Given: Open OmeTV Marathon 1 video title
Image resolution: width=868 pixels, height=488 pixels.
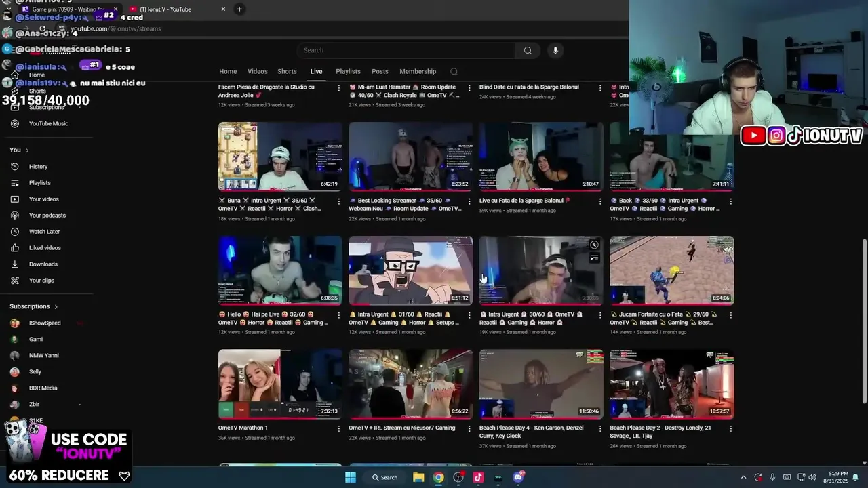Looking at the screenshot, I should click(243, 428).
